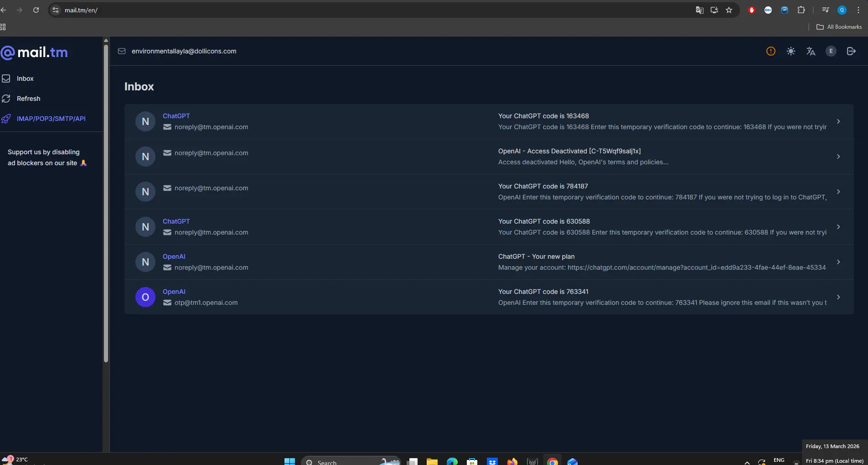Viewport: 868px width, 465px height.
Task: Reload the page with browser refresh button
Action: coord(36,10)
